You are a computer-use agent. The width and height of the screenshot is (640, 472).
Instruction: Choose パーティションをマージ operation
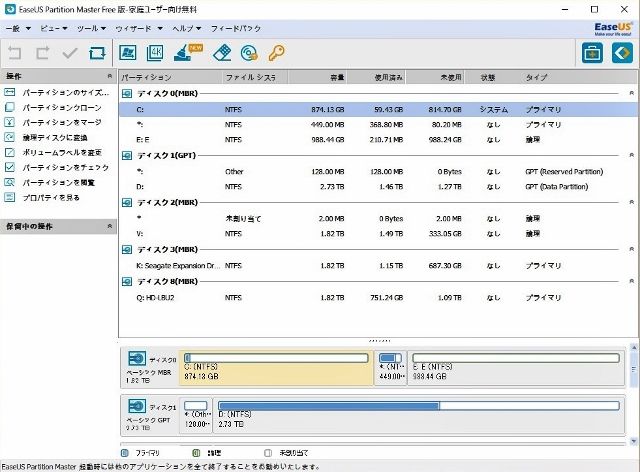point(53,122)
